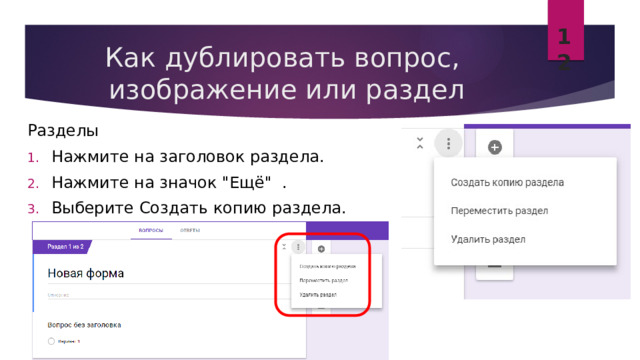Click step 'Нажмите на заголовок раздела.'
The height and width of the screenshot is (360, 640).
pyautogui.click(x=188, y=156)
